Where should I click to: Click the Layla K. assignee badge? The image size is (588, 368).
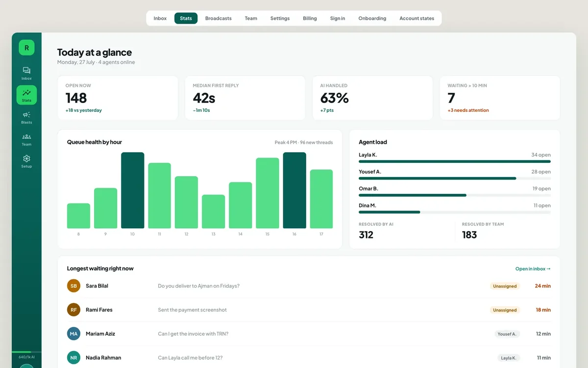[509, 358]
